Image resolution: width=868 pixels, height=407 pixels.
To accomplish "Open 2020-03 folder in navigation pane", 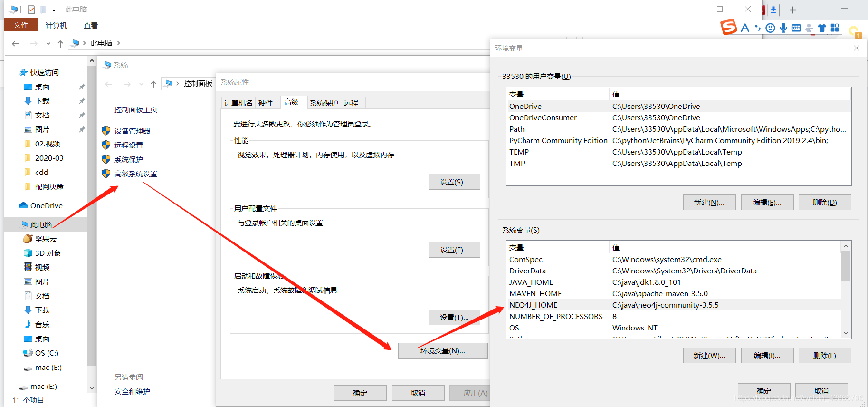I will tap(49, 158).
